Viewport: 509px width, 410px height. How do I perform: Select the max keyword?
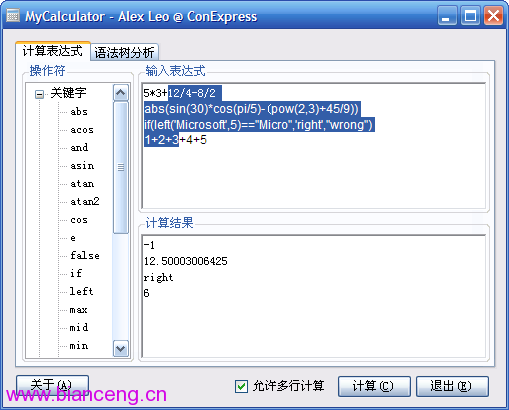[79, 310]
